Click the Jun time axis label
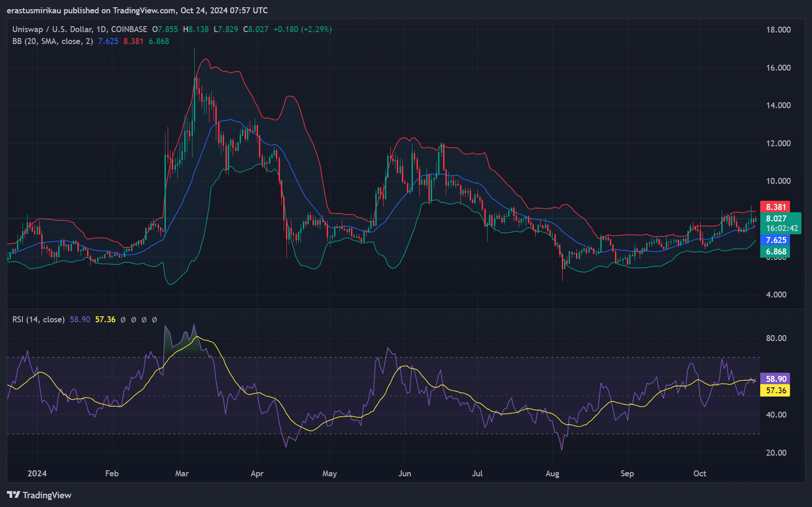 click(405, 474)
